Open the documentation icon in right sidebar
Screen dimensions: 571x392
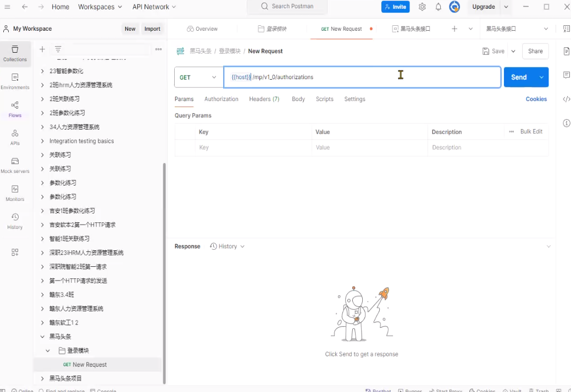tap(566, 51)
